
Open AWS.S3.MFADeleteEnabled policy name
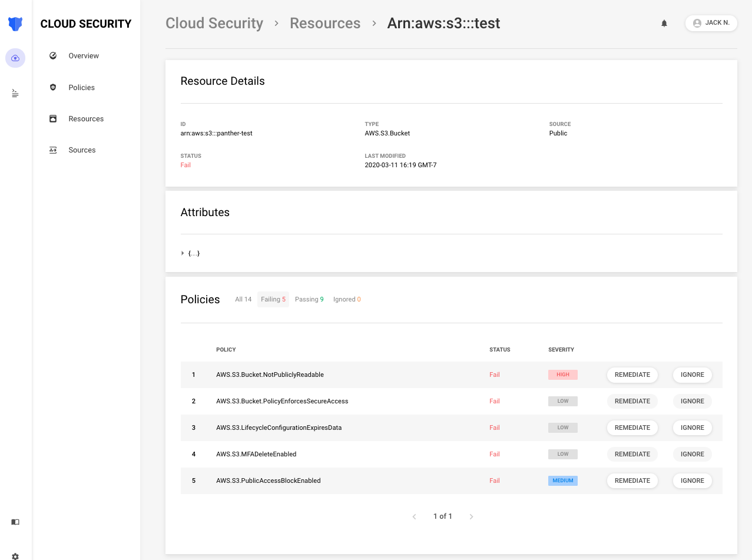(256, 454)
